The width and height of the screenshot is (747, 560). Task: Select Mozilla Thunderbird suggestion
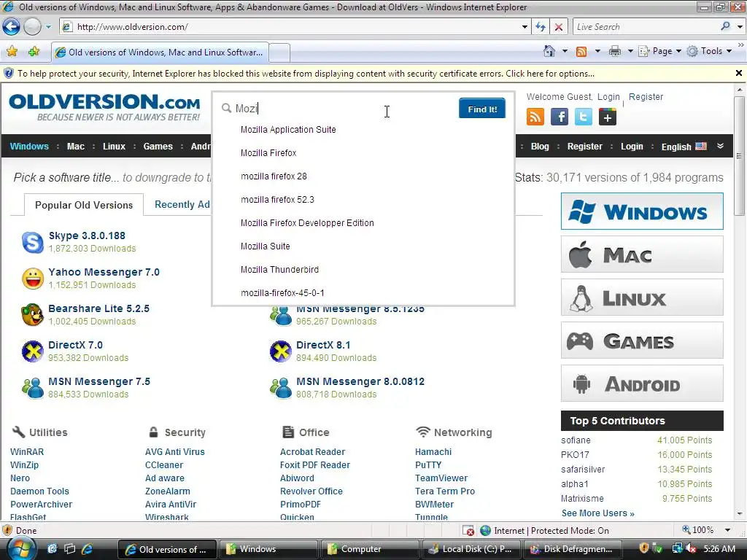[x=279, y=270]
